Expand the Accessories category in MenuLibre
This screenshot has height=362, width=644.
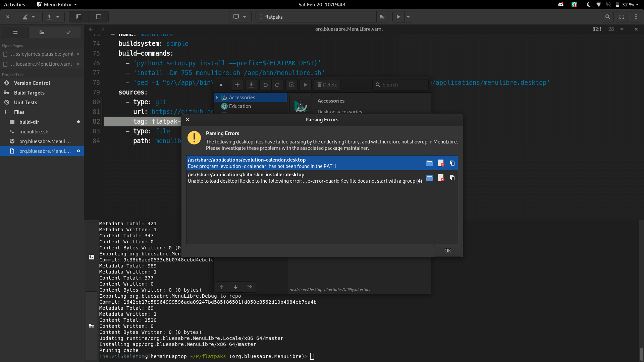[218, 98]
